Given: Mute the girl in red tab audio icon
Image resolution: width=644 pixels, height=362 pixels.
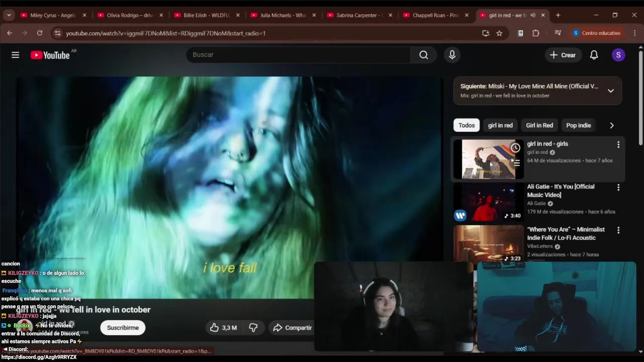Looking at the screenshot, I should click(533, 15).
